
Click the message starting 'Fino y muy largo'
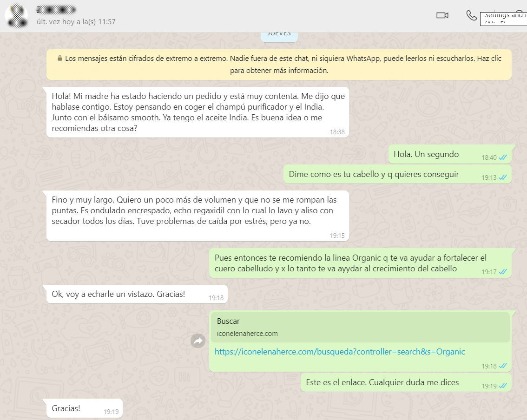click(x=198, y=216)
